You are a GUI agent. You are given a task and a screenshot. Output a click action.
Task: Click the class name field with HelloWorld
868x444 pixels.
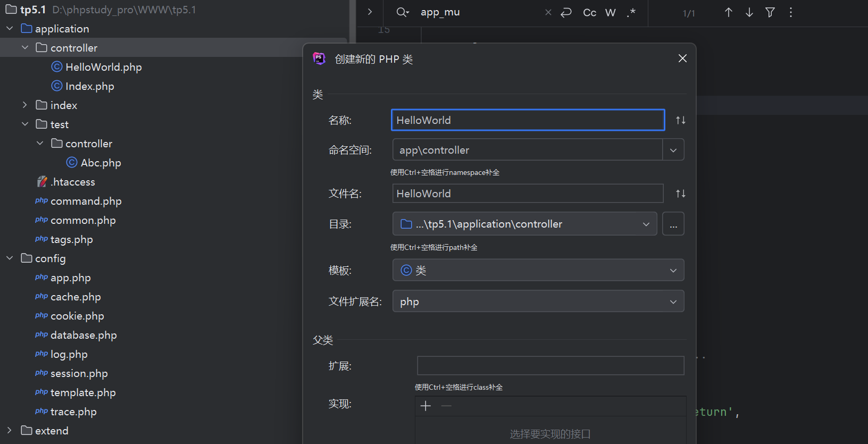(528, 120)
